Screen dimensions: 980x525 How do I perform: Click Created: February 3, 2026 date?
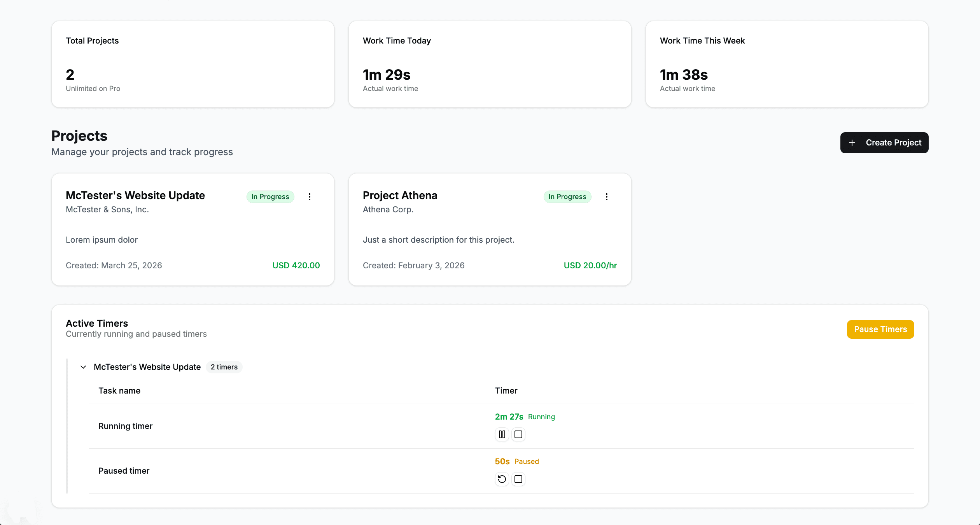(x=414, y=266)
